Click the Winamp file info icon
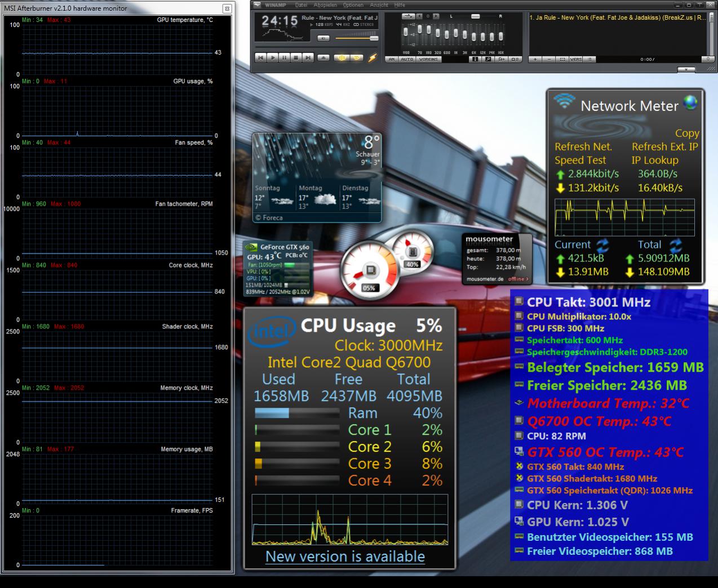The width and height of the screenshot is (718, 588). pos(475,59)
